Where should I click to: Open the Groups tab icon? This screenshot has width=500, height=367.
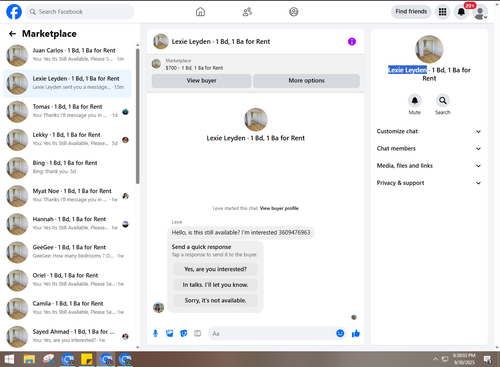pyautogui.click(x=294, y=12)
